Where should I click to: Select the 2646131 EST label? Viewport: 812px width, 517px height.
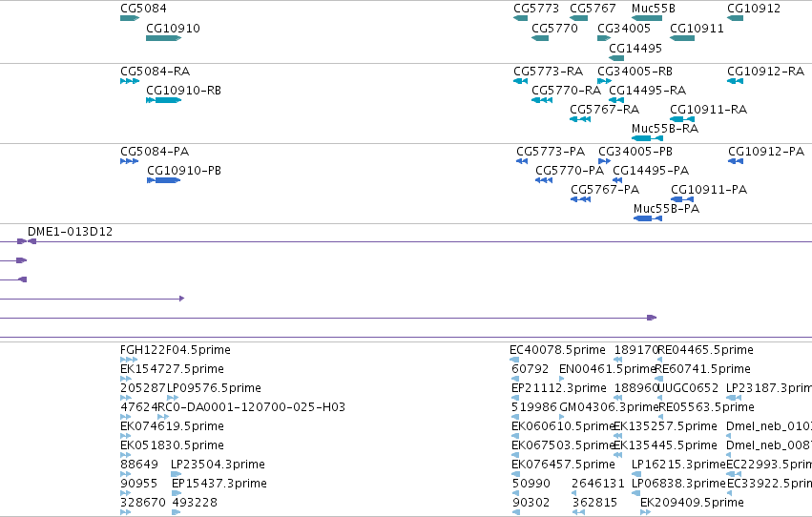(598, 484)
